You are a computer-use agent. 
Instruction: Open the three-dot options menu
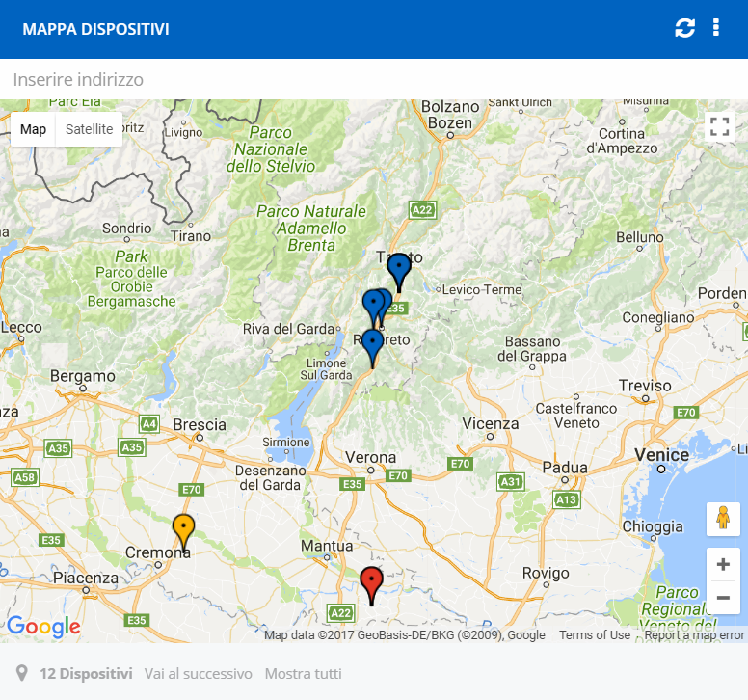pos(715,28)
